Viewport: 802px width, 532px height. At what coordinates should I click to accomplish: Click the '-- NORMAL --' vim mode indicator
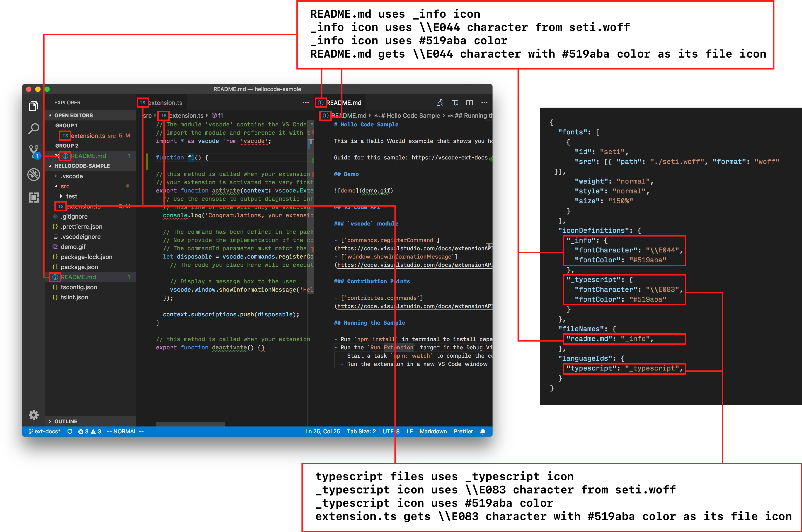coord(125,431)
